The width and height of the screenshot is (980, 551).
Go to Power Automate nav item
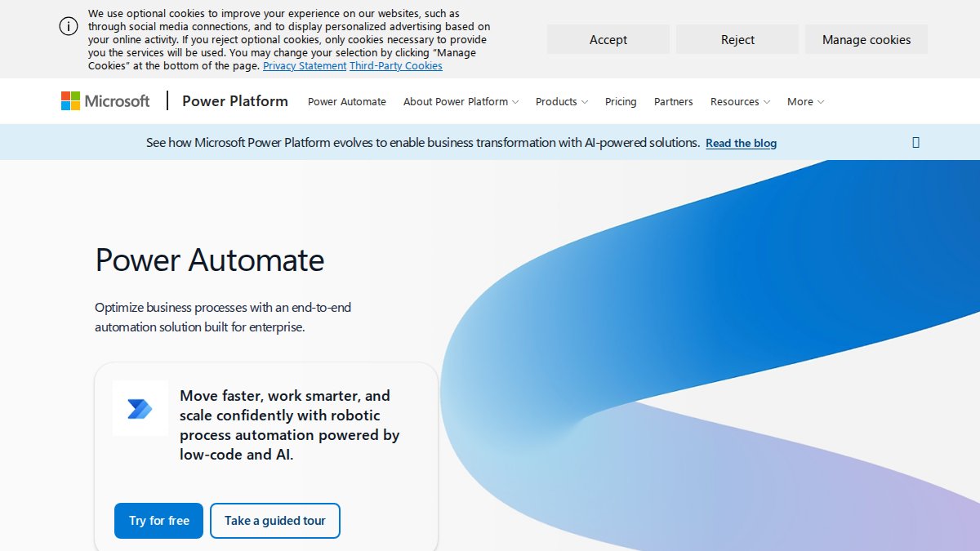click(x=347, y=102)
